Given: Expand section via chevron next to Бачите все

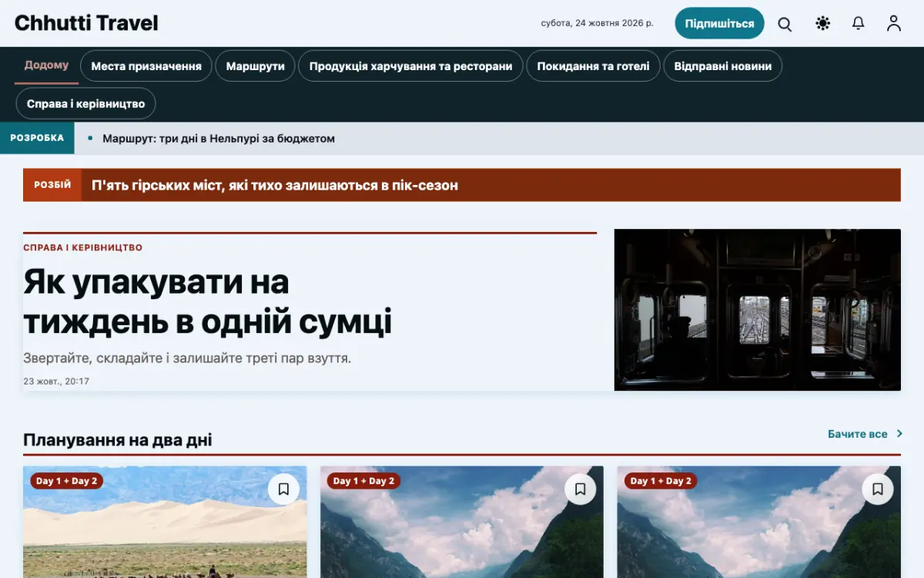Looking at the screenshot, I should coord(899,434).
